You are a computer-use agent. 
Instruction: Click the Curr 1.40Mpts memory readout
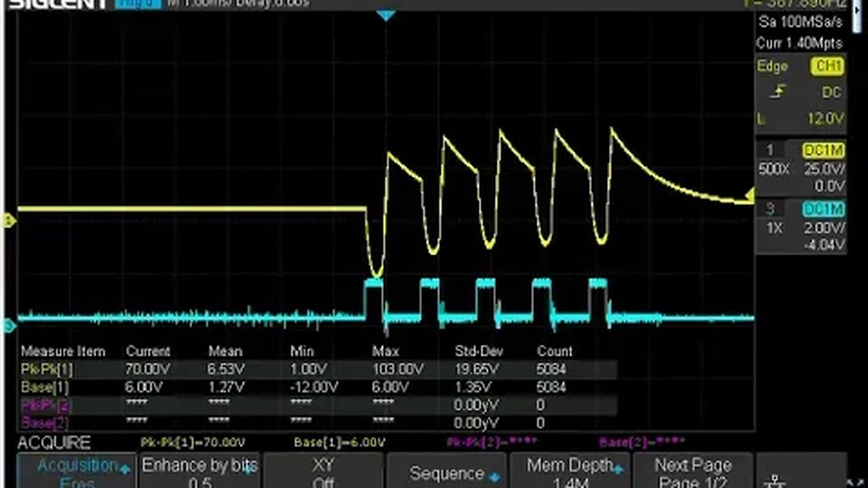pyautogui.click(x=800, y=43)
